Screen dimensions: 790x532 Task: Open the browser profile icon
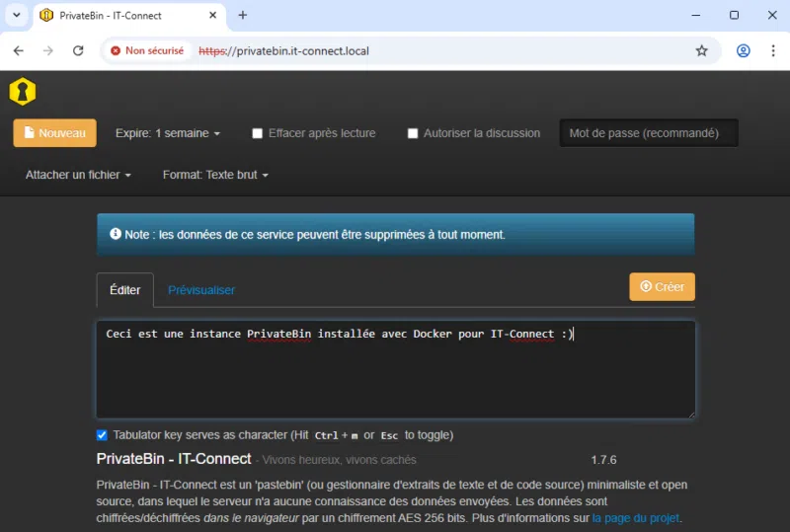[x=744, y=51]
